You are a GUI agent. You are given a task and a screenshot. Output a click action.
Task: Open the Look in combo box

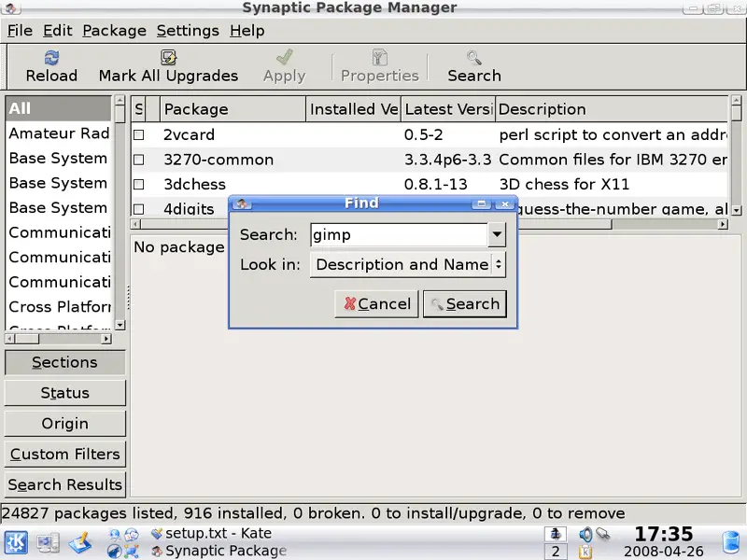point(408,265)
